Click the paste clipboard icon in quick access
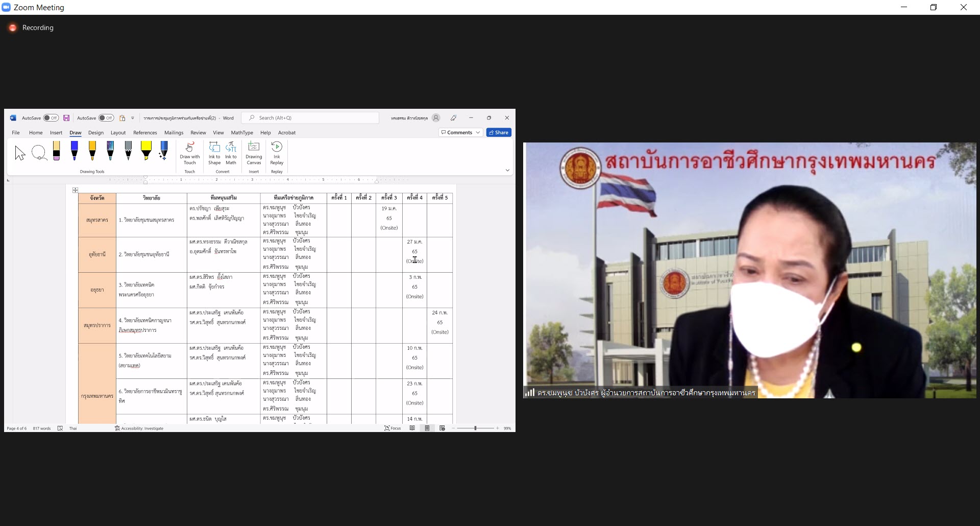The image size is (980, 526). coord(122,118)
